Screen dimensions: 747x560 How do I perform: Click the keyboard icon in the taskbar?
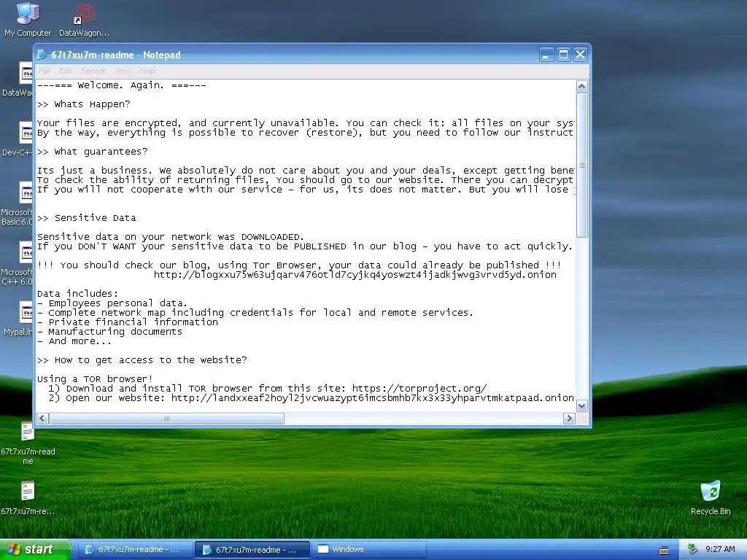pyautogui.click(x=664, y=550)
